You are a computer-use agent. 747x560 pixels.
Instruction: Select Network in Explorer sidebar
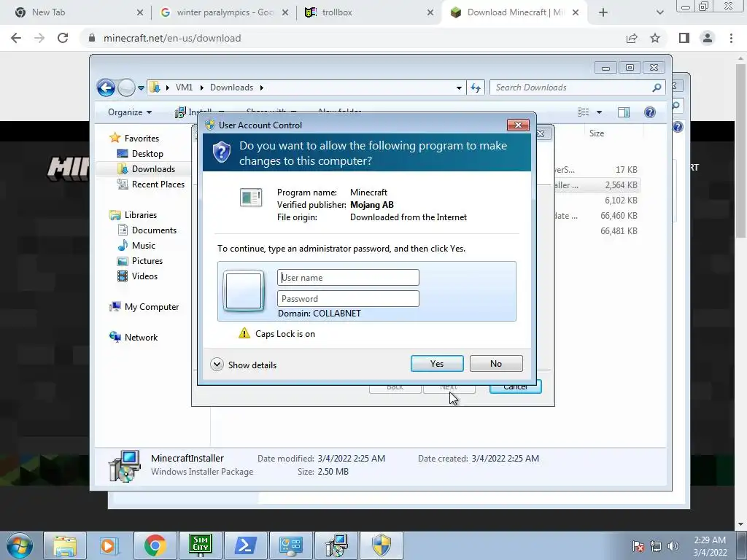(x=141, y=337)
